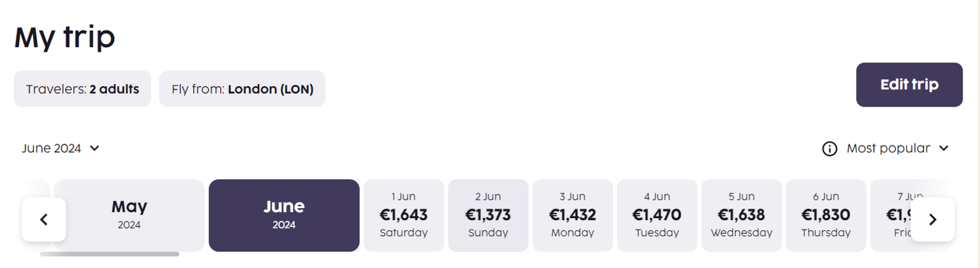This screenshot has width=980, height=268.
Task: Choose Tuesday 4 Jun for €1,470
Action: [x=657, y=215]
